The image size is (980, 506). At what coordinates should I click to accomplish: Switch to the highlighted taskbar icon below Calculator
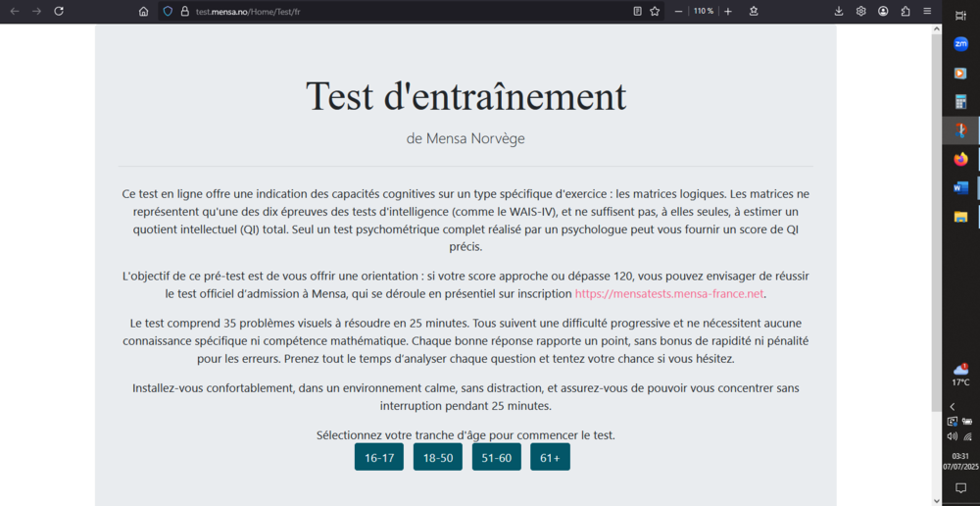tap(960, 130)
